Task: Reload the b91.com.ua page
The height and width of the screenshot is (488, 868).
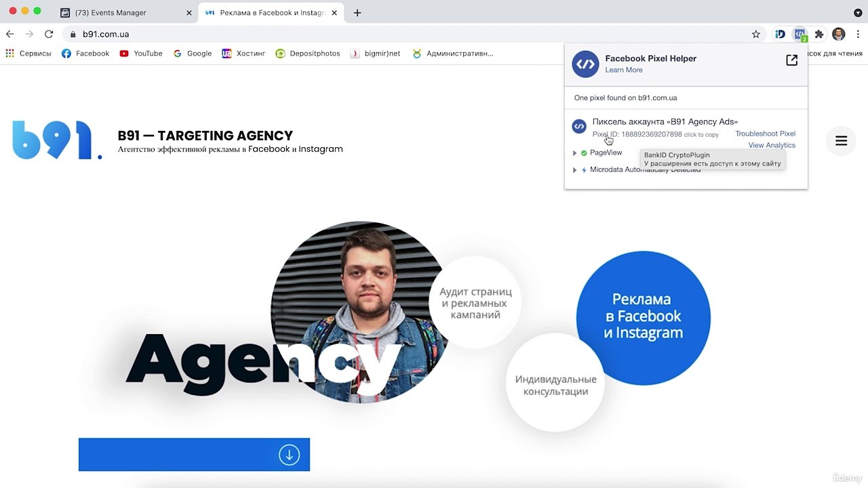Action: [x=49, y=34]
